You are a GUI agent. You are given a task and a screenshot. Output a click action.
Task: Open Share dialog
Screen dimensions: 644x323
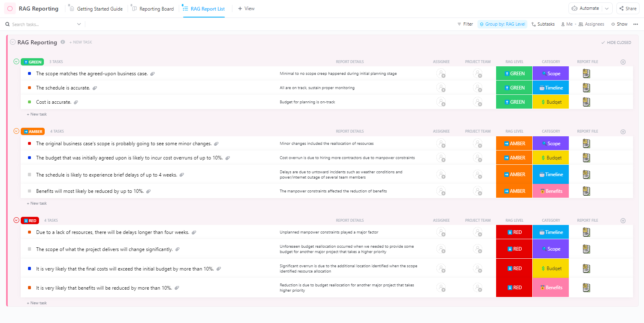click(628, 9)
